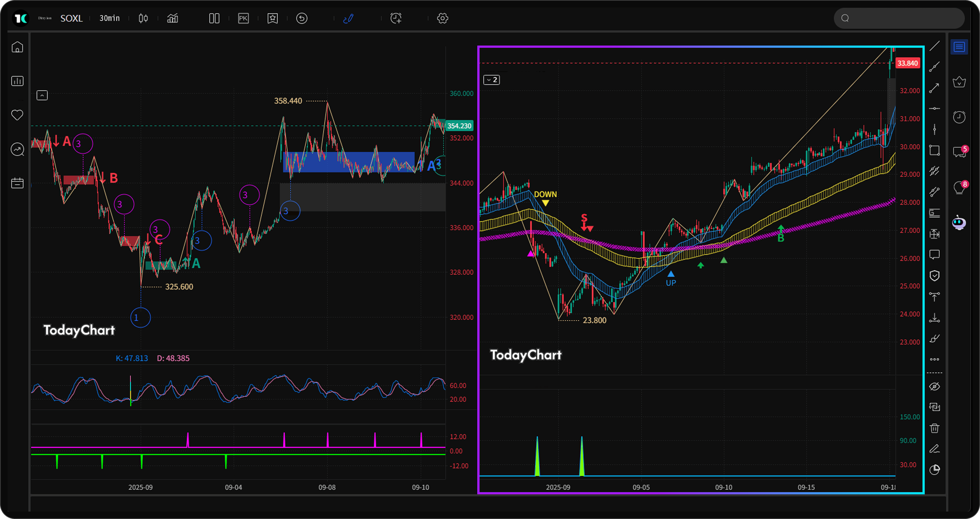Open the 30min timeframe dropdown
This screenshot has width=980, height=519.
pyautogui.click(x=109, y=18)
